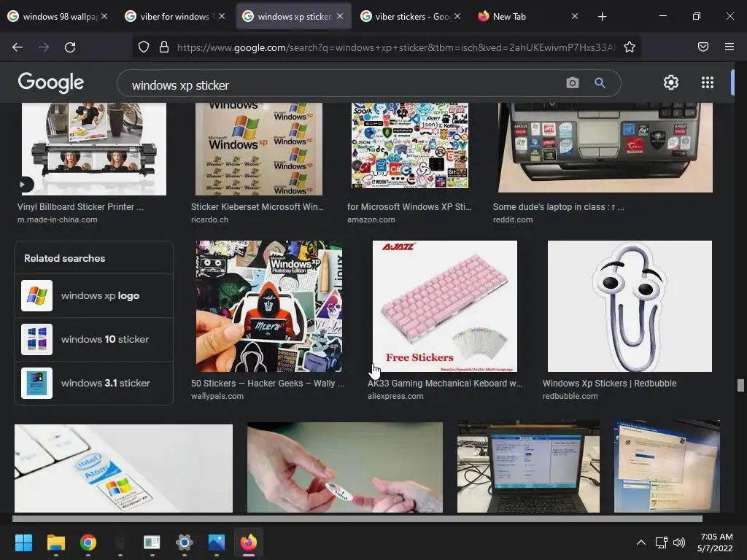This screenshot has width=747, height=560.
Task: Open 'Some dude's laptop in class' reddit link
Action: click(558, 206)
